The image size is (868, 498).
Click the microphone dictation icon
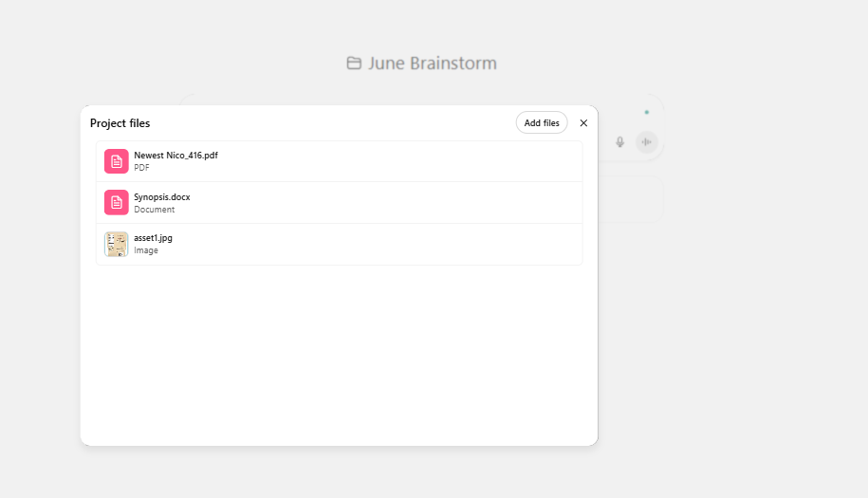[x=619, y=142]
